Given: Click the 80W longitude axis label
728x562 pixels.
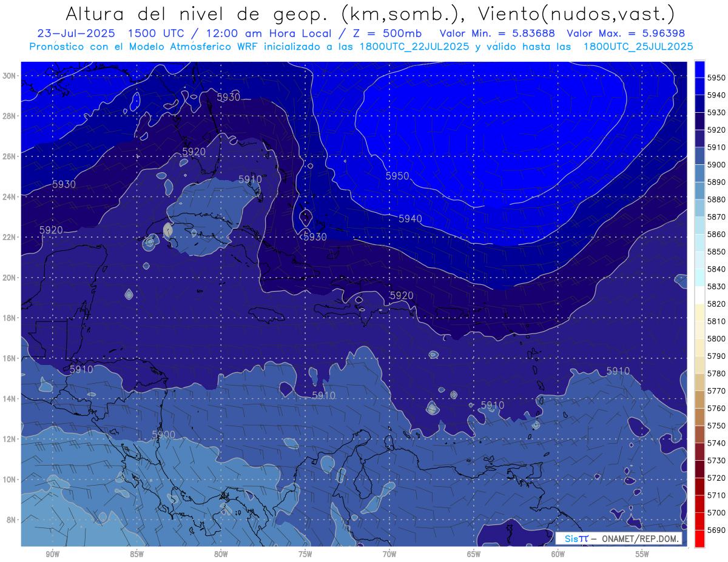Looking at the screenshot, I should click(221, 554).
